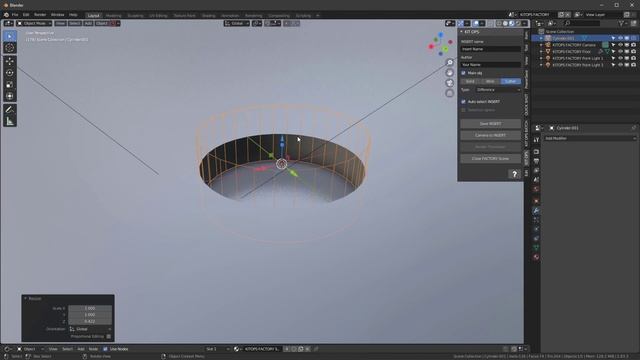640x360 pixels.
Task: Open the Tool properties tab icon
Action: (536, 140)
